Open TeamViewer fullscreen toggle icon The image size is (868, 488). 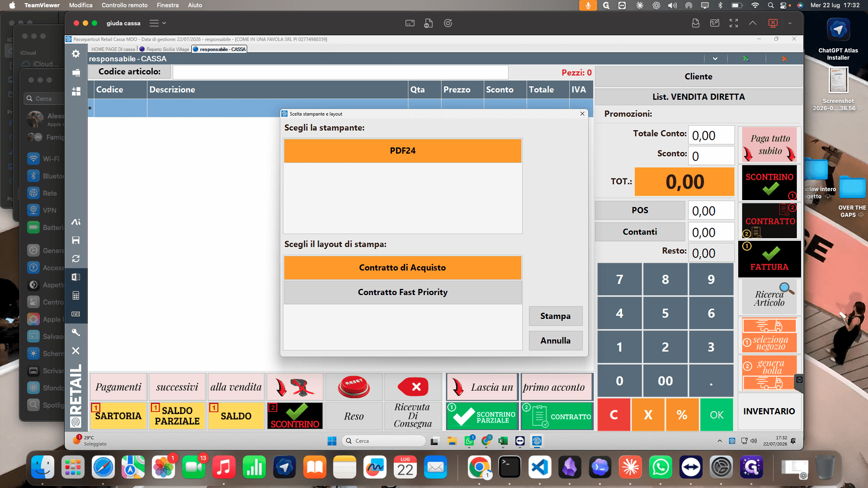tap(734, 23)
